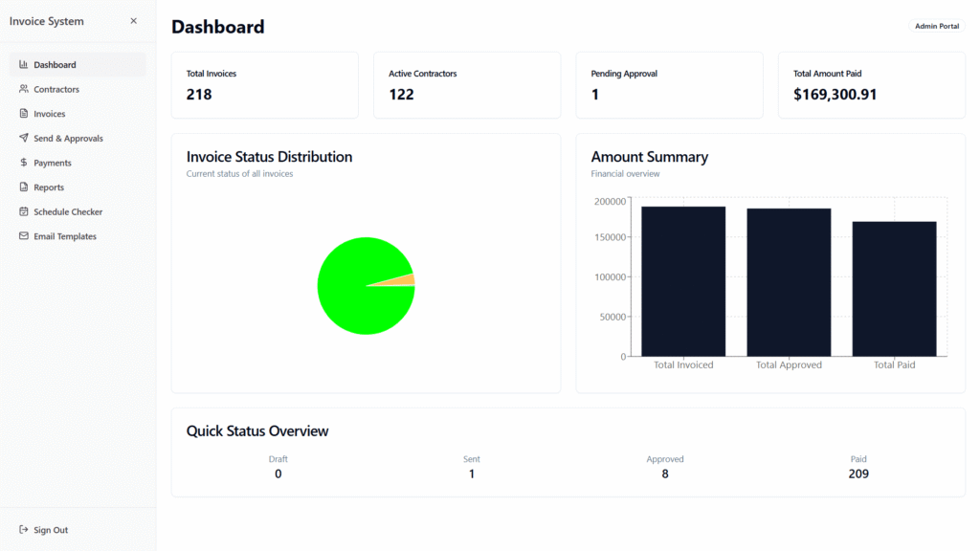Click the Reports file icon
Screen dimensions: 980x551
pos(24,187)
